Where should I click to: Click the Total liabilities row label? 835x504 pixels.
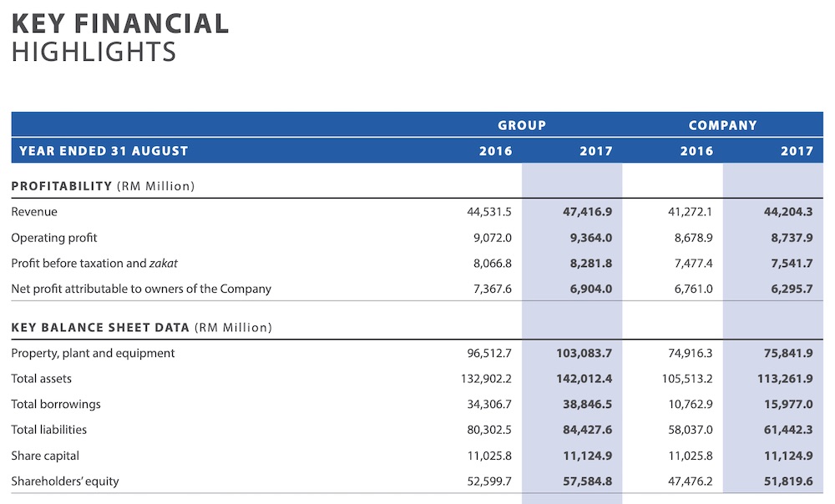pos(48,430)
